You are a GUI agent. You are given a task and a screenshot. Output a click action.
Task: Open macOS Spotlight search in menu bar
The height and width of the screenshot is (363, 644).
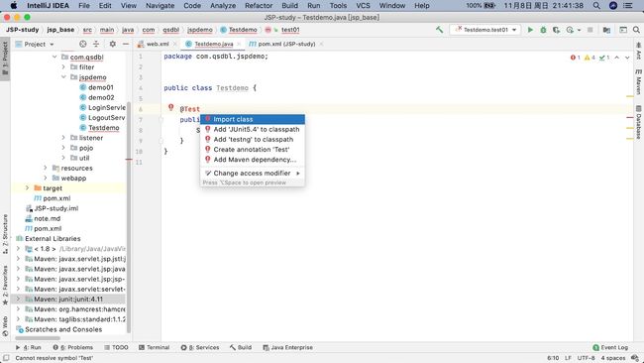point(596,5)
